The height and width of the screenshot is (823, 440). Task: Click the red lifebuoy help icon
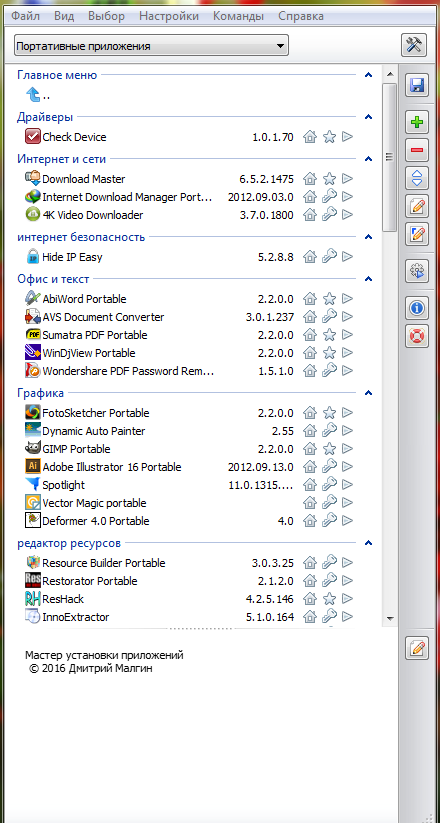tap(417, 336)
